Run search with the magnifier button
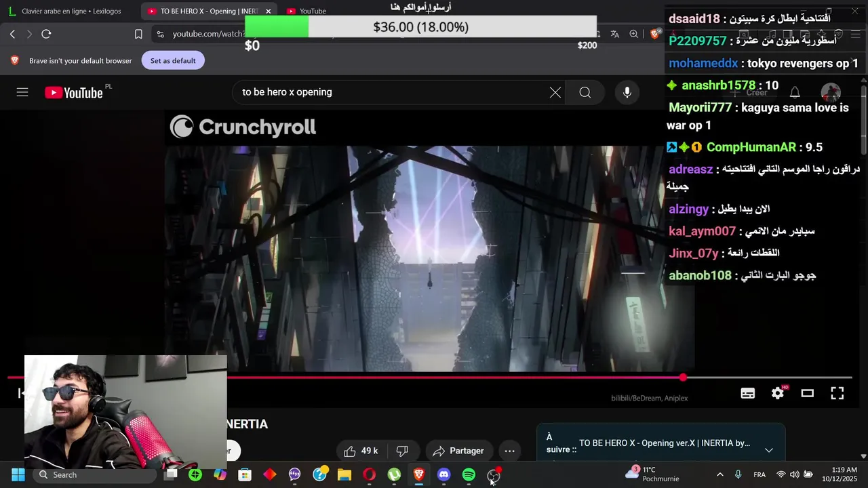 (585, 92)
